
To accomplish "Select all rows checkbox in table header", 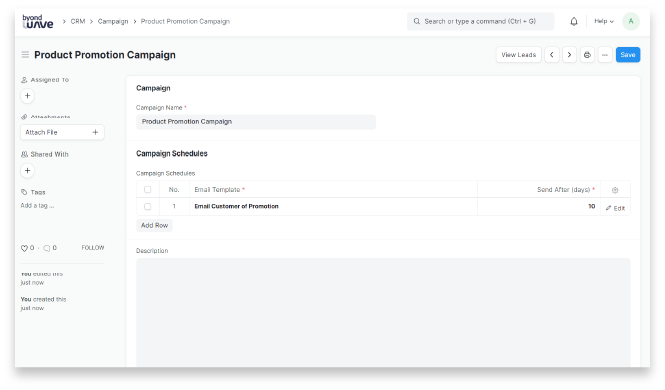I will point(148,189).
